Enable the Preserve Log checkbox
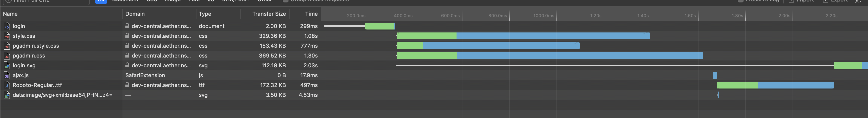Viewport: 868px width, 118px height. point(740,1)
